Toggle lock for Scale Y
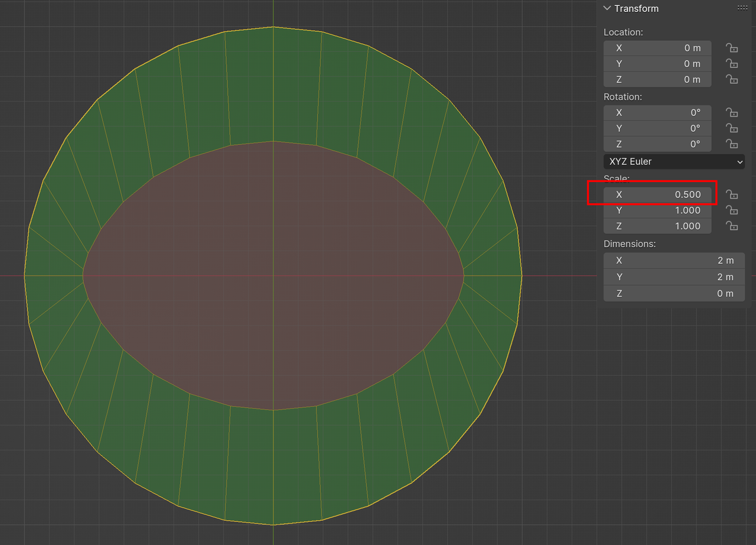Screen dimensions: 756x545 (x=732, y=210)
